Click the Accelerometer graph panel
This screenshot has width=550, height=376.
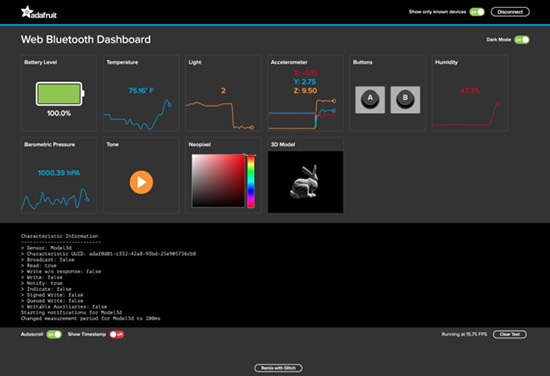(305, 93)
